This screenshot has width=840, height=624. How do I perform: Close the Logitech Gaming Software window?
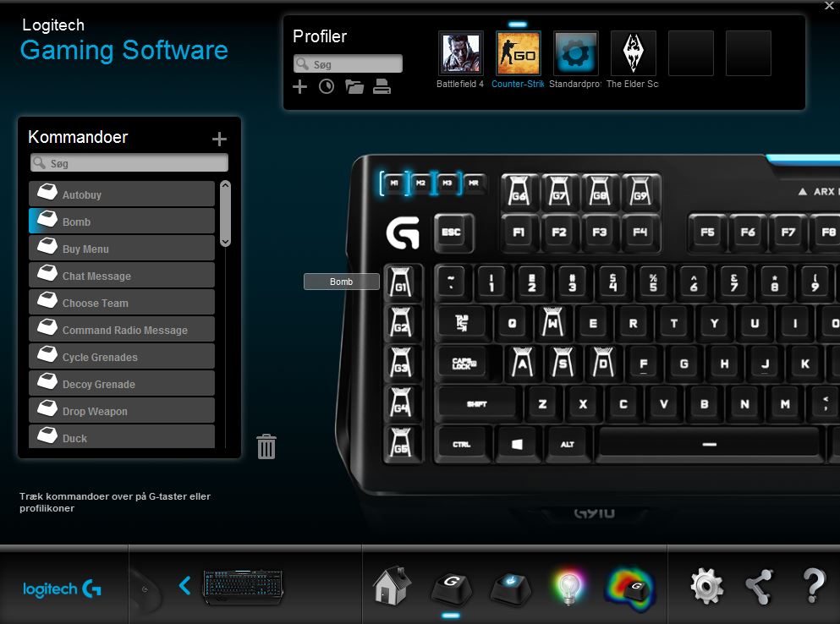click(829, 6)
